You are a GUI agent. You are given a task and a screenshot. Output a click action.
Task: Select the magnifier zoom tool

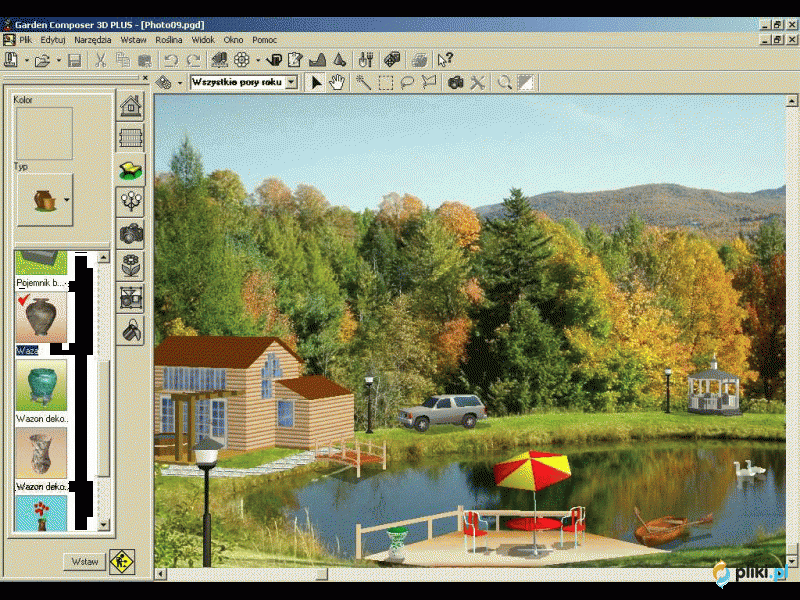[505, 83]
